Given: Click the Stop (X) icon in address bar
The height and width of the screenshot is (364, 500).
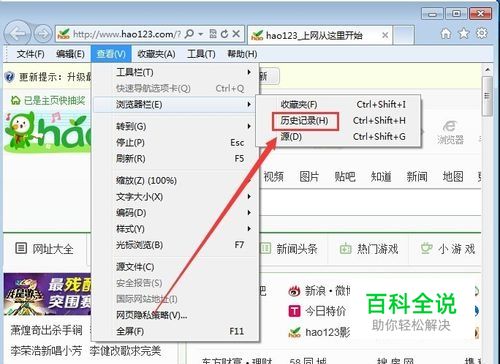Looking at the screenshot, I should (236, 34).
